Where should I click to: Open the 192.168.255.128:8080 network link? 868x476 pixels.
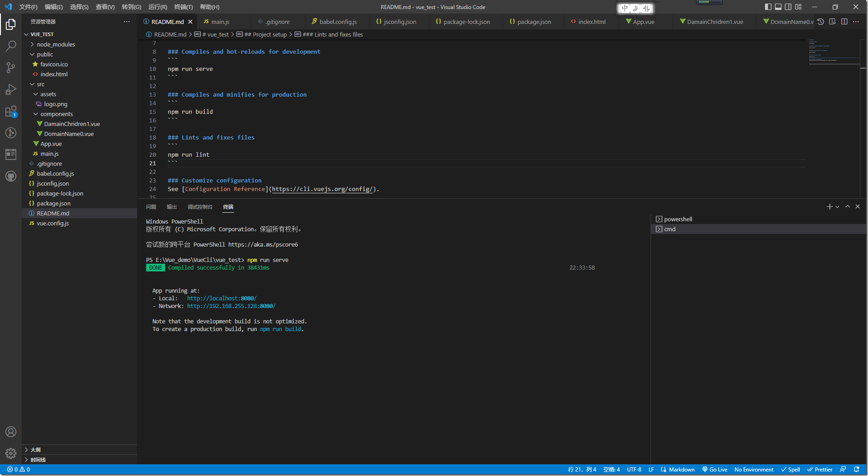[x=231, y=306]
